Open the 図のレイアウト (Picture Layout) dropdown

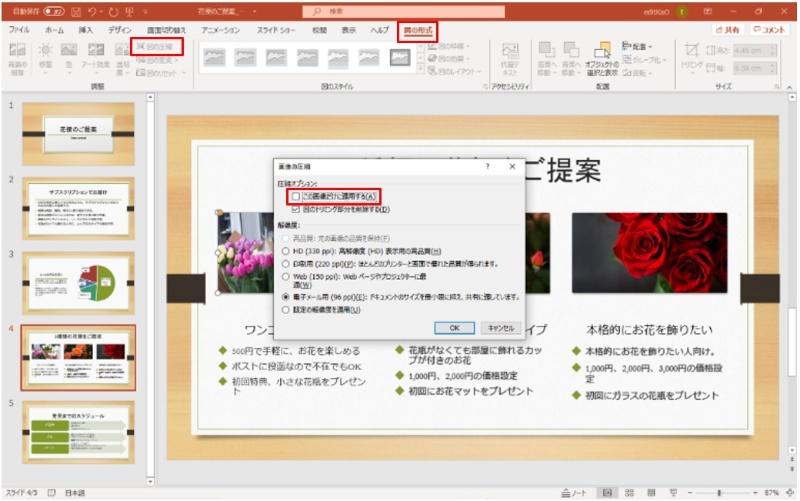(455, 71)
